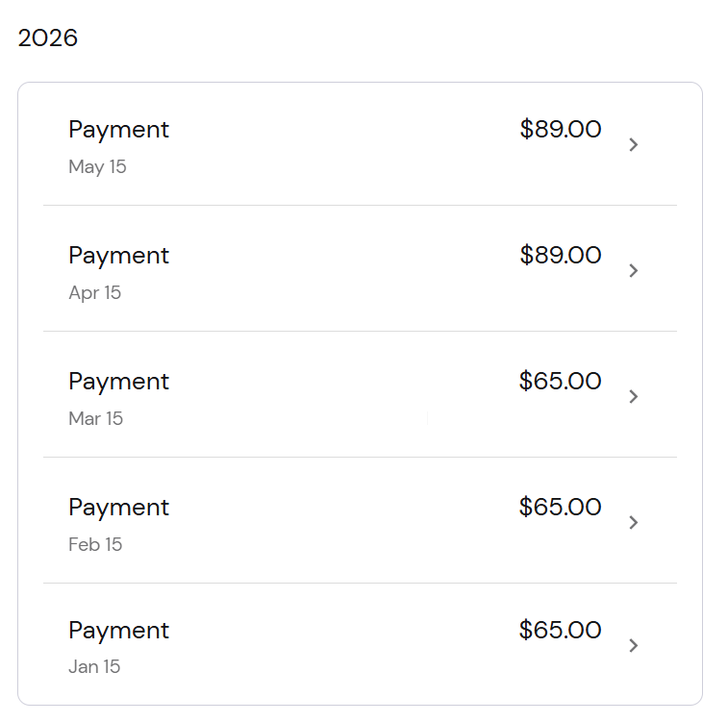The image size is (728, 722).
Task: Click the $89.00 amount for Apr 15
Action: click(561, 255)
